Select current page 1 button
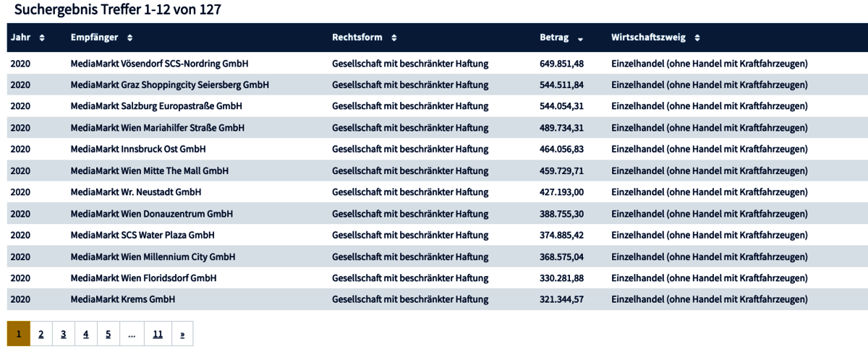This screenshot has width=868, height=357. (x=19, y=334)
